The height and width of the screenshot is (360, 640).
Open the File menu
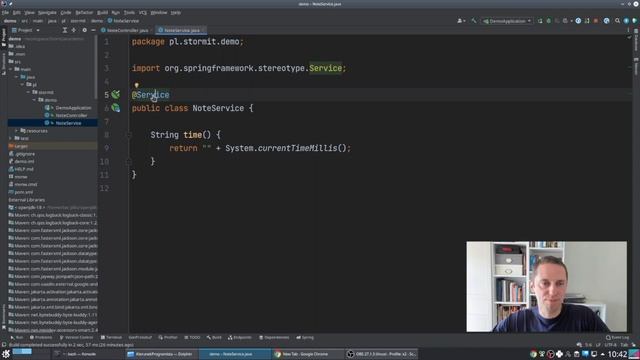[x=5, y=13]
